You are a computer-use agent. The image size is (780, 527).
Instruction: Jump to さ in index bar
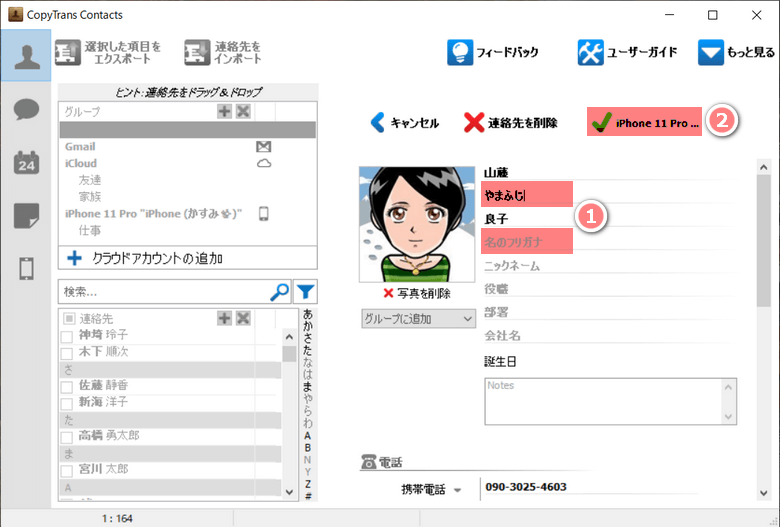click(308, 338)
